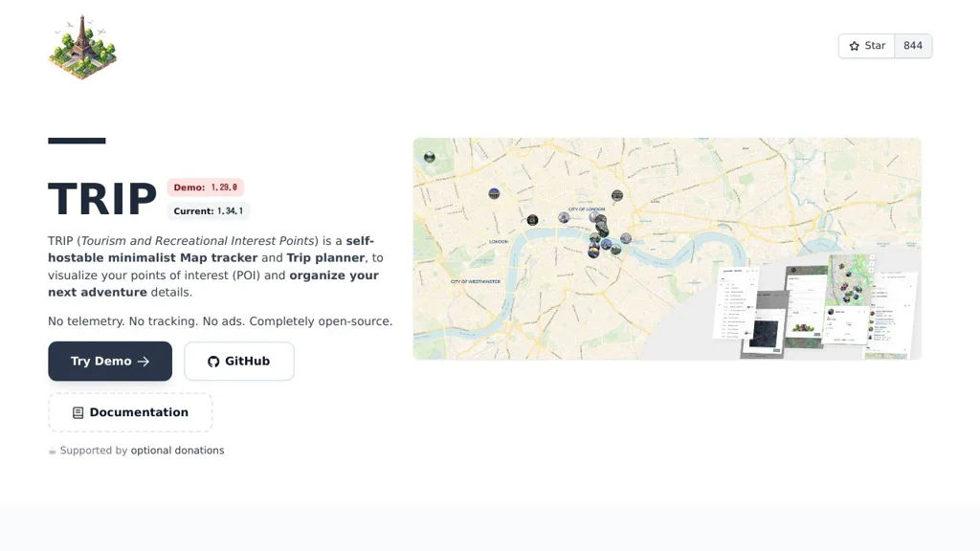
Task: Click the City of London map label
Action: (x=587, y=209)
